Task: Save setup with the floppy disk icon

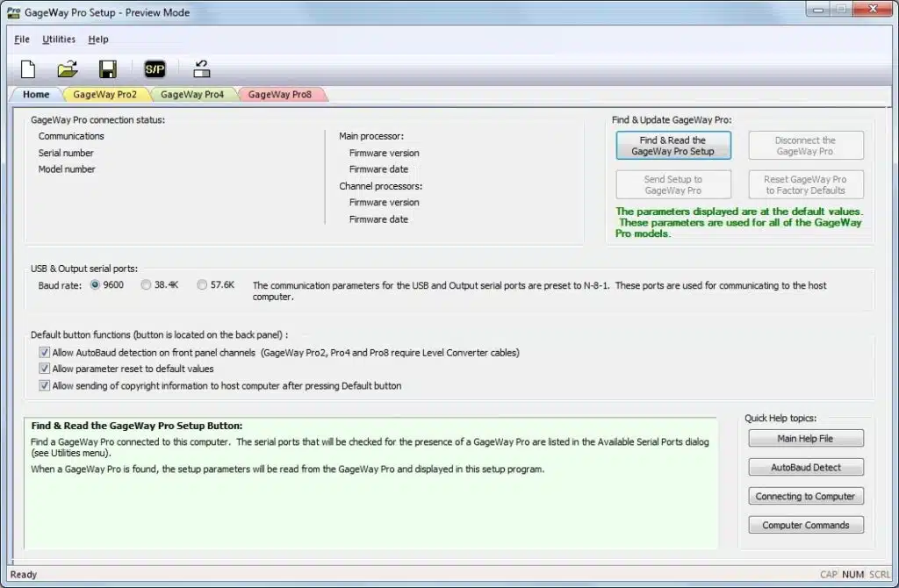Action: [108, 69]
